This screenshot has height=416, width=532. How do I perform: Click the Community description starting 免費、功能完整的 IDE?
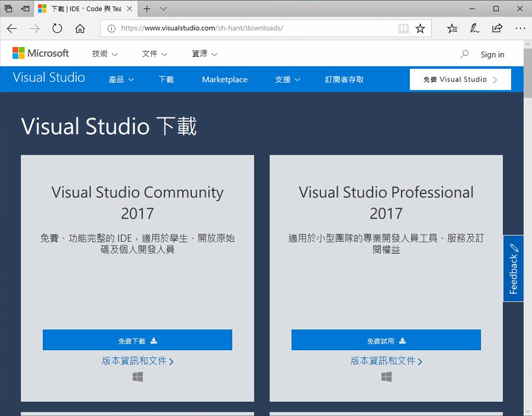138,244
